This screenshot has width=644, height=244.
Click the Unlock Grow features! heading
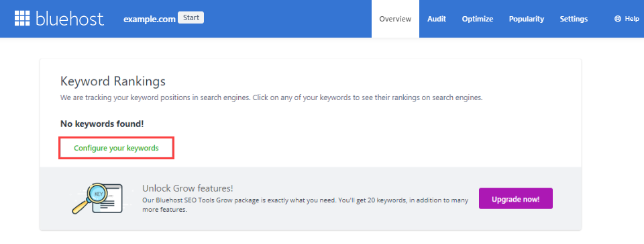(x=188, y=188)
